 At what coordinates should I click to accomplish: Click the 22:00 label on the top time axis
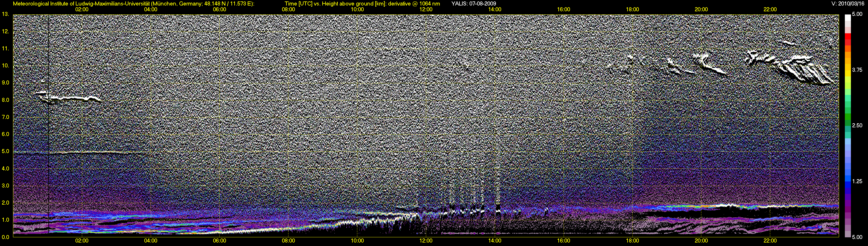pyautogui.click(x=770, y=10)
